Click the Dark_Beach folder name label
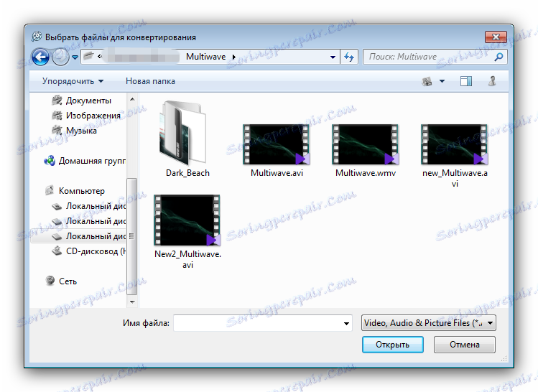The height and width of the screenshot is (392, 538). pyautogui.click(x=187, y=173)
